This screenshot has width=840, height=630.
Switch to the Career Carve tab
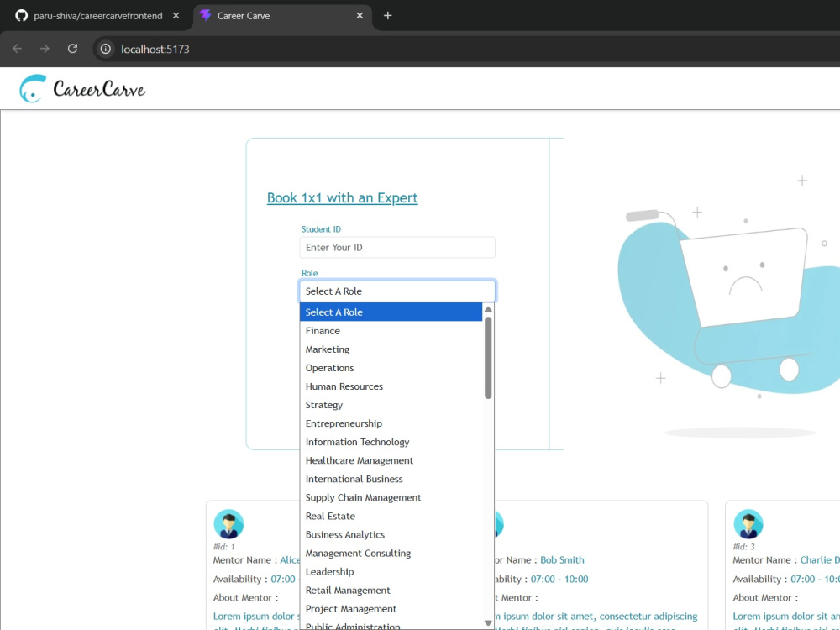[x=282, y=15]
